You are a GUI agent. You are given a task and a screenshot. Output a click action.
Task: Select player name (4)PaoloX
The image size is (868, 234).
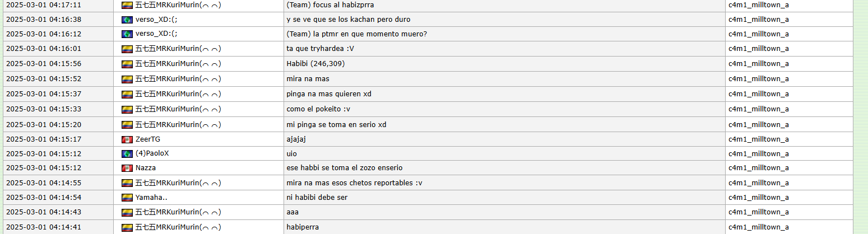[152, 153]
